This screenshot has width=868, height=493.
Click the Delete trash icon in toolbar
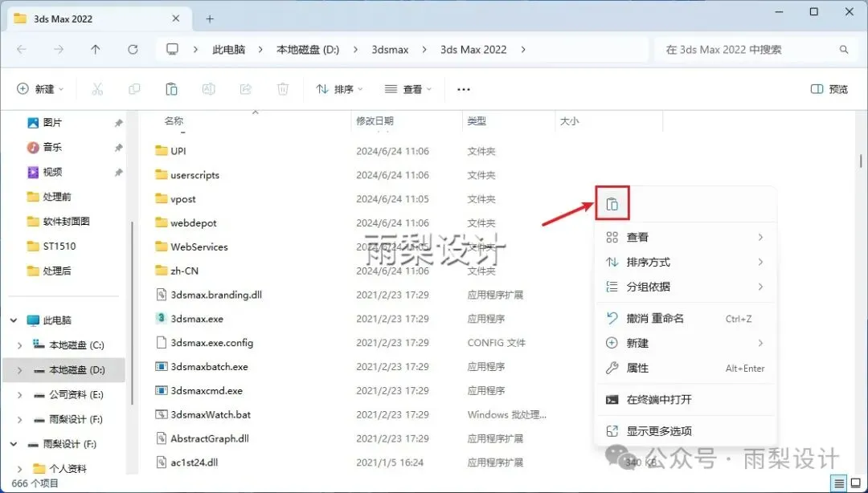click(x=283, y=89)
